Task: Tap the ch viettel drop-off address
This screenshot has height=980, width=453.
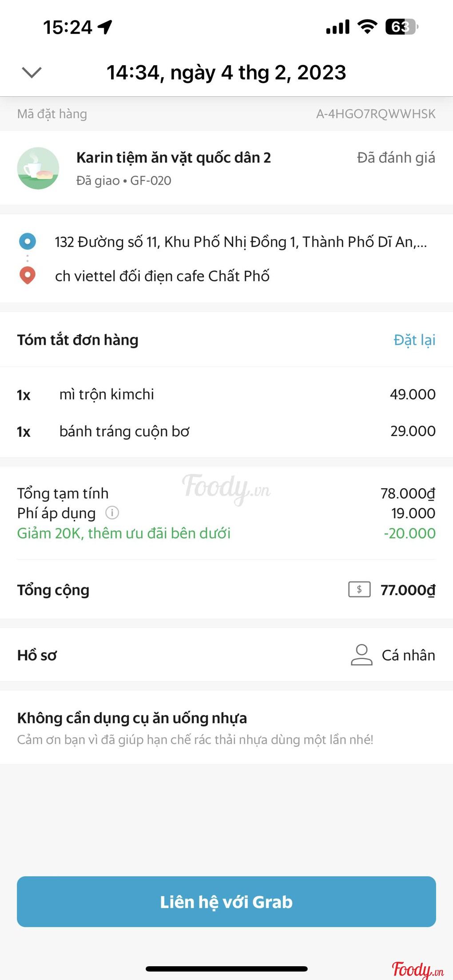Action: [x=162, y=276]
